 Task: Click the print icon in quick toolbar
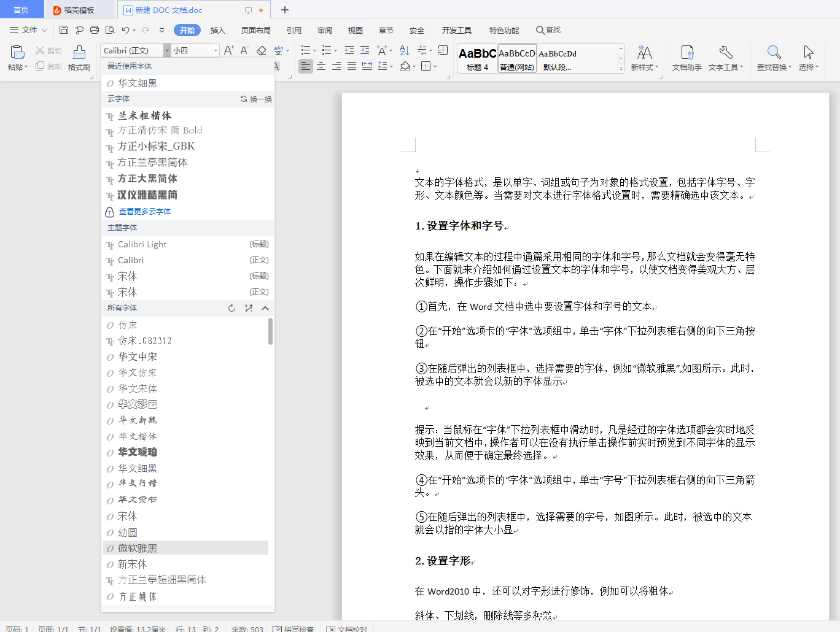pos(95,30)
